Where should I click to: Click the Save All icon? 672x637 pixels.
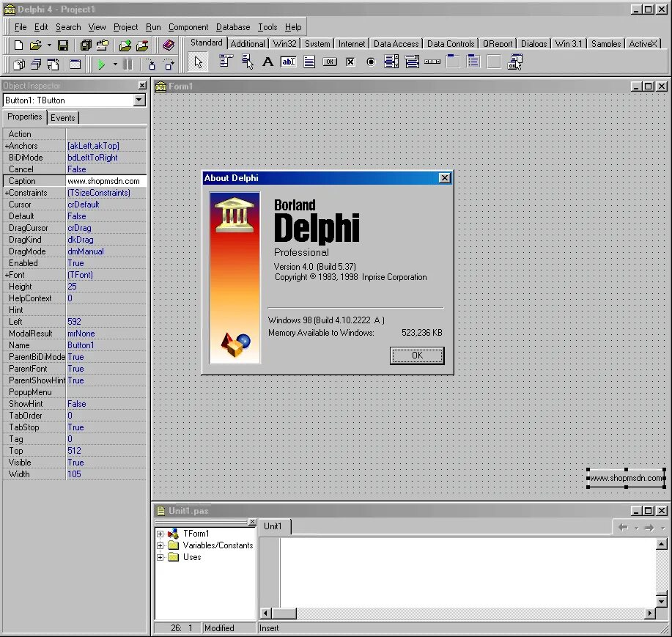tap(86, 45)
